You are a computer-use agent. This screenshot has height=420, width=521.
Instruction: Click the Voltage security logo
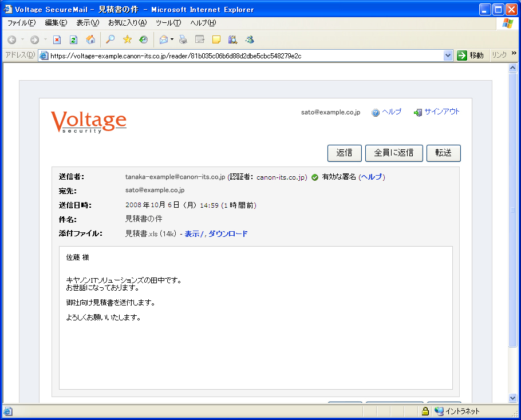pyautogui.click(x=89, y=122)
